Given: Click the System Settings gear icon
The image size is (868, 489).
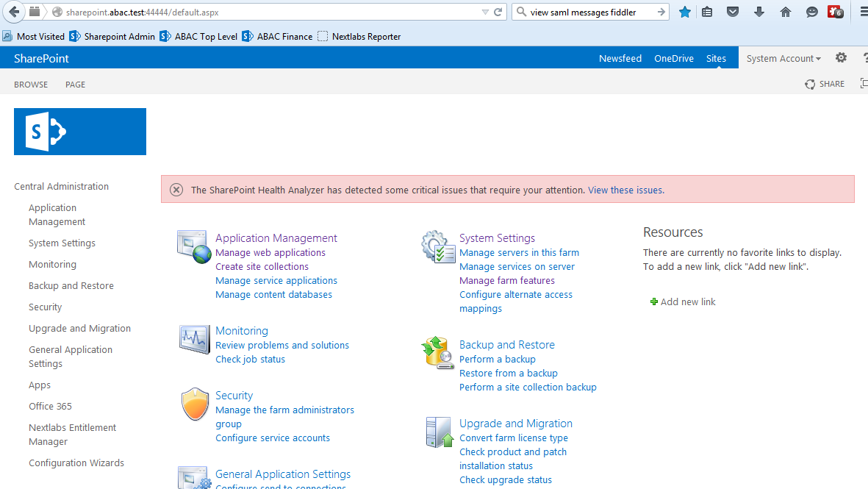Looking at the screenshot, I should click(438, 247).
